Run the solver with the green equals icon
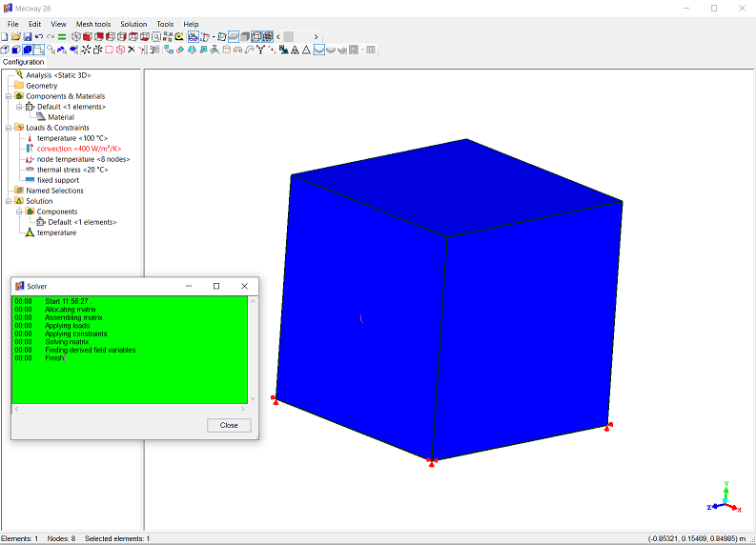This screenshot has width=756, height=545. point(62,36)
